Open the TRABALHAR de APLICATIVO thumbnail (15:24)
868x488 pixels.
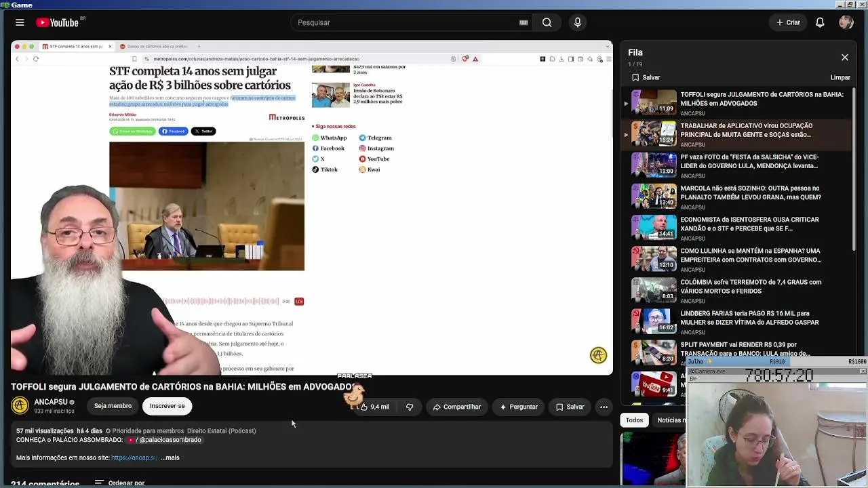coord(654,133)
